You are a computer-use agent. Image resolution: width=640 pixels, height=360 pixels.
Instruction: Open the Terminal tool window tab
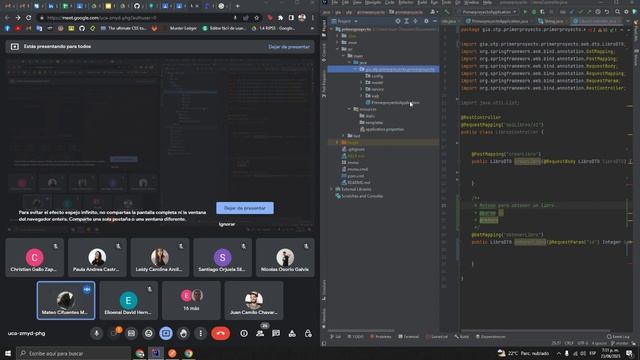(x=409, y=337)
